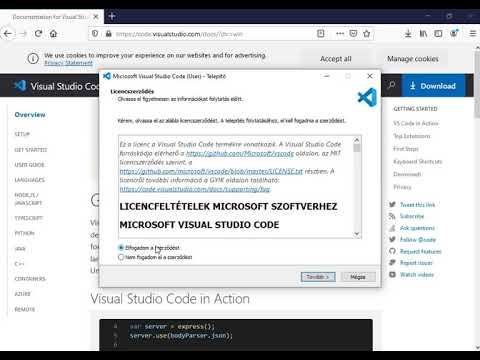Click the Mégse (Cancel) installer button
Image resolution: width=480 pixels, height=360 pixels.
click(x=358, y=277)
